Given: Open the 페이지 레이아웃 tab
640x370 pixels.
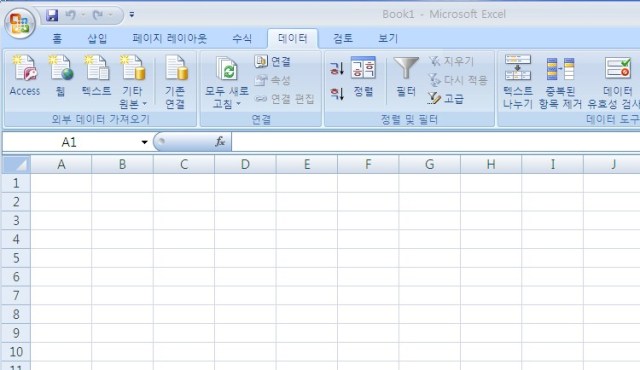Looking at the screenshot, I should tap(169, 39).
